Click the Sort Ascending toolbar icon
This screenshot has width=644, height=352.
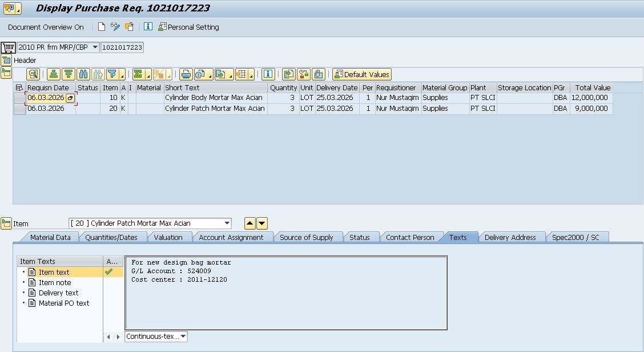click(54, 74)
